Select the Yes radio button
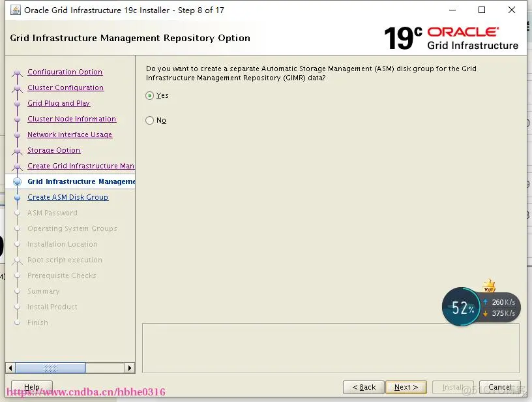The image size is (532, 402). tap(150, 96)
